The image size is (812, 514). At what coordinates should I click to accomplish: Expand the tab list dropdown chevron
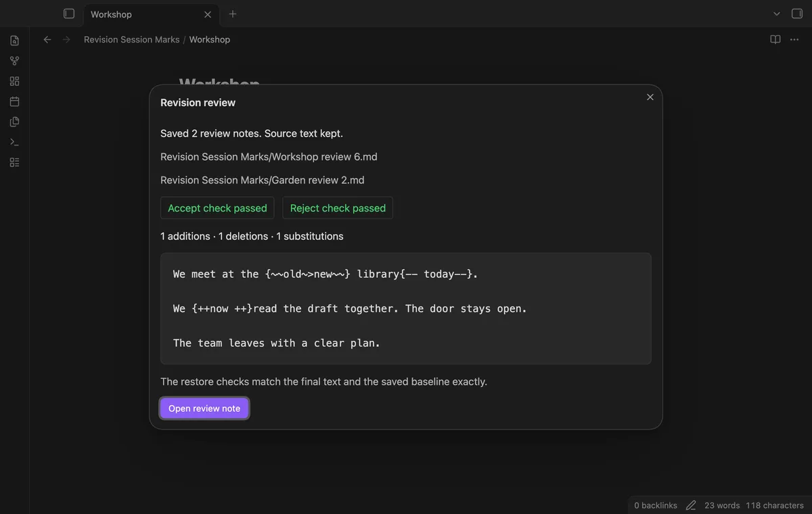(x=777, y=14)
